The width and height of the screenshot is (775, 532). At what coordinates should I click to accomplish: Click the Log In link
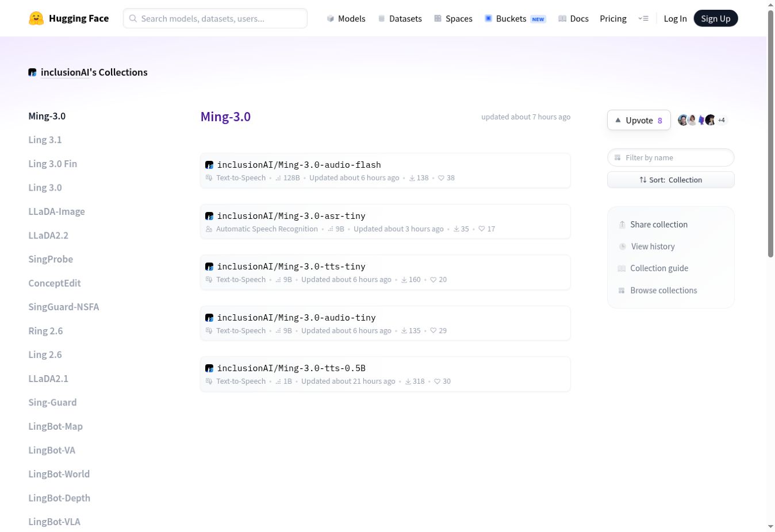coord(675,18)
